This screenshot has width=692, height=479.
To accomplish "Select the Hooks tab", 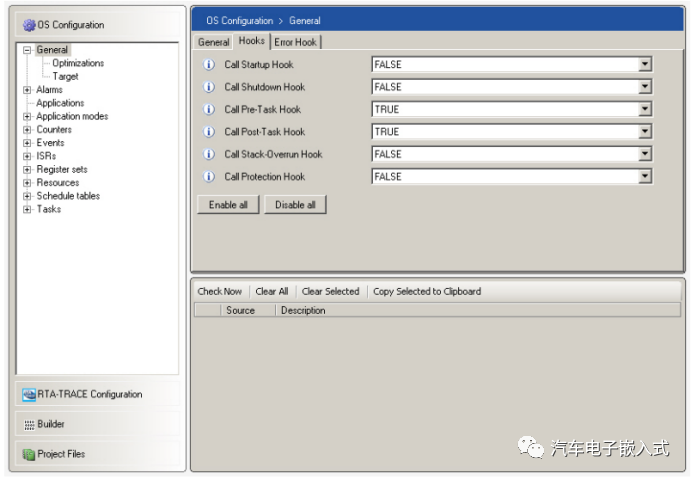I will pos(252,41).
